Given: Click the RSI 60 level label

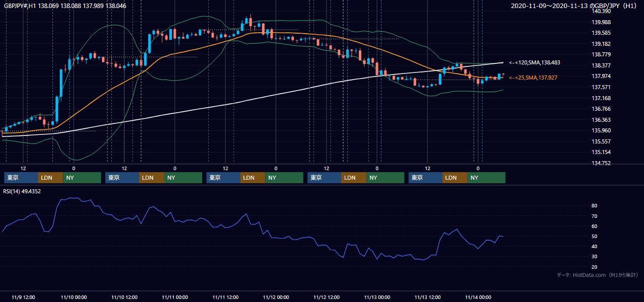Looking at the screenshot, I should (x=595, y=226).
